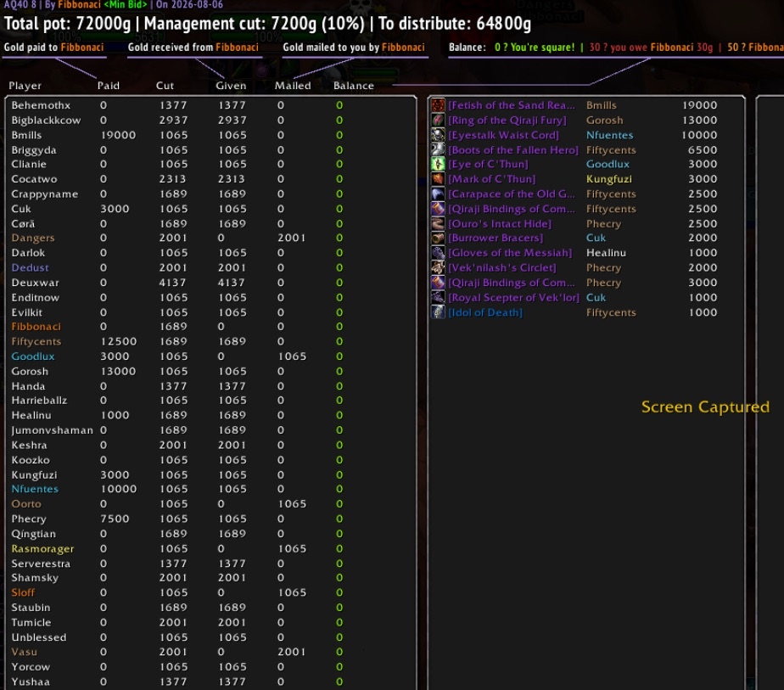Screen dimensions: 784x690
Task: Click the Eye of C'Thun item icon
Action: [438, 164]
